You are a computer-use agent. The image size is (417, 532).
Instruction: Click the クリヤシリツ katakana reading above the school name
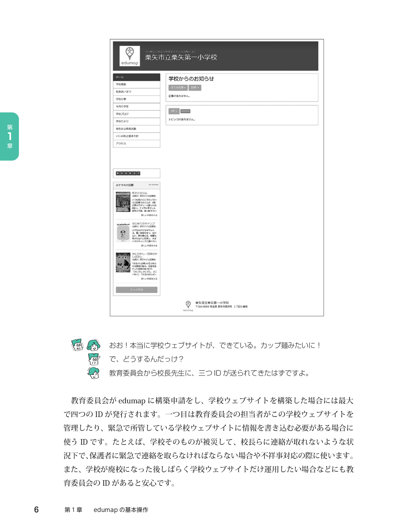tap(170, 52)
